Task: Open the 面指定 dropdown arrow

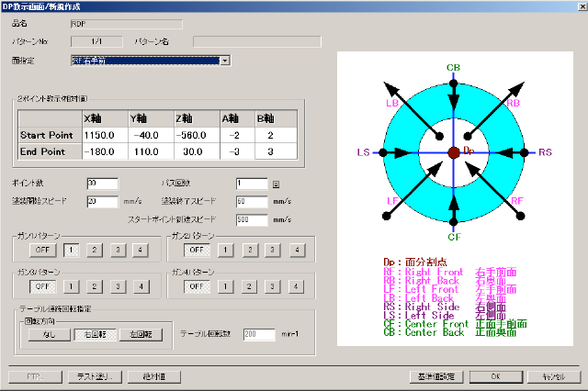Action: (224, 61)
